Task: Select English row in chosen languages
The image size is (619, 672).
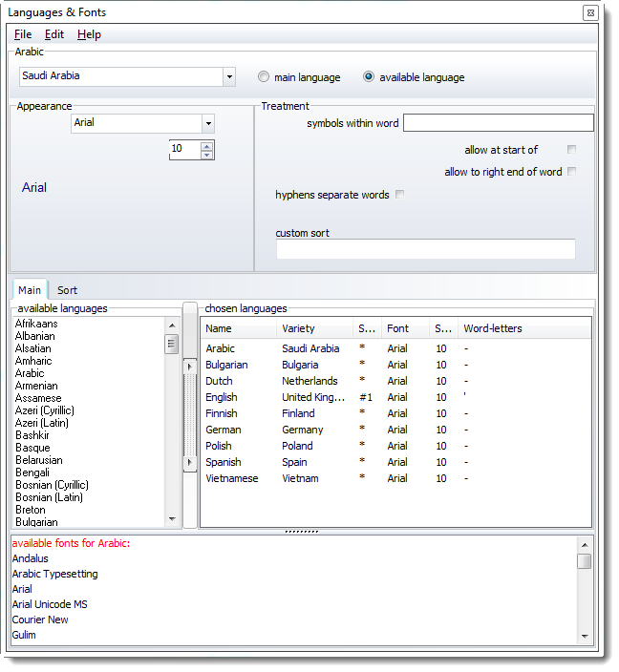Action: coord(222,397)
